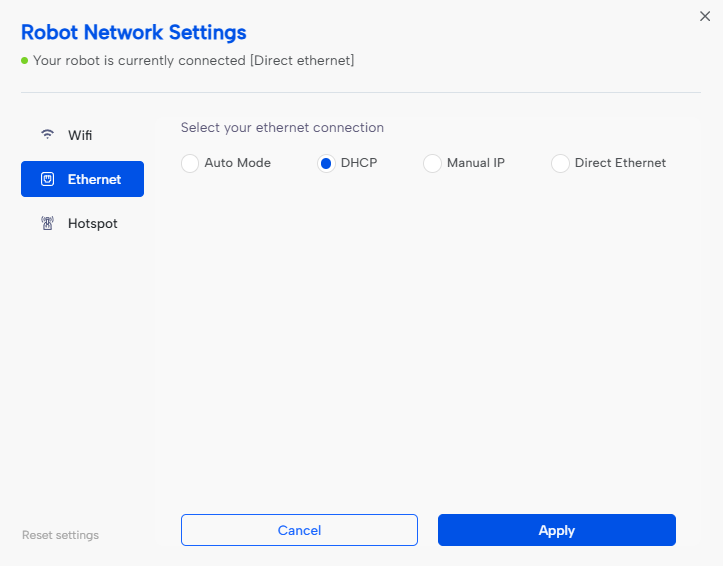Switch to the Wifi tab
The width and height of the screenshot is (723, 566).
[82, 135]
